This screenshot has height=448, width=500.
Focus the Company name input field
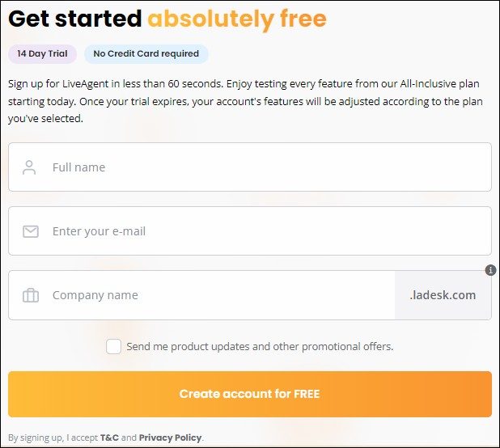(x=201, y=295)
